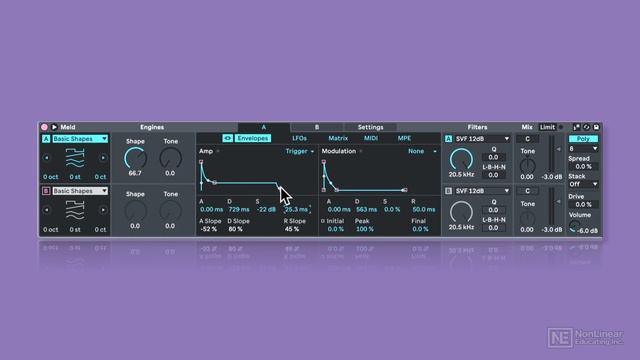This screenshot has height=360, width=640.
Task: Open filter A SVF 12dB type dropdown
Action: pyautogui.click(x=482, y=139)
